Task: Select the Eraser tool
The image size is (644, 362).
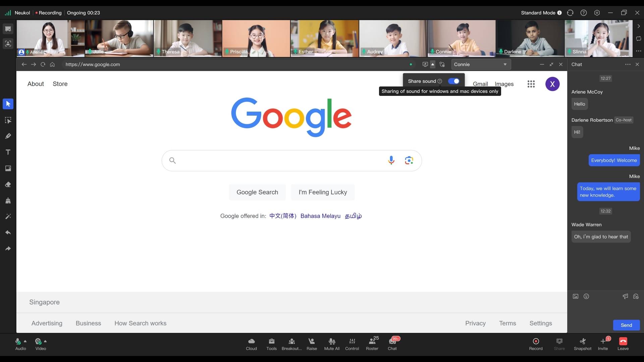Action: (x=8, y=184)
